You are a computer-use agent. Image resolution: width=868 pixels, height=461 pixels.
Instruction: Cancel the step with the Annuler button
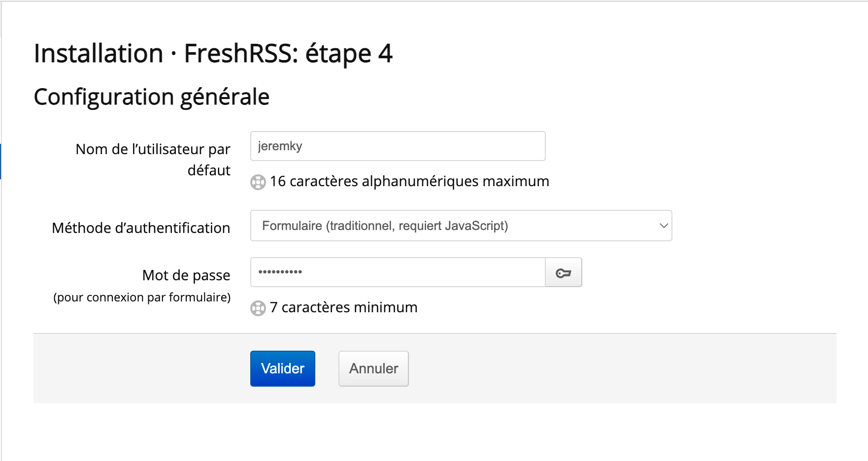(373, 368)
